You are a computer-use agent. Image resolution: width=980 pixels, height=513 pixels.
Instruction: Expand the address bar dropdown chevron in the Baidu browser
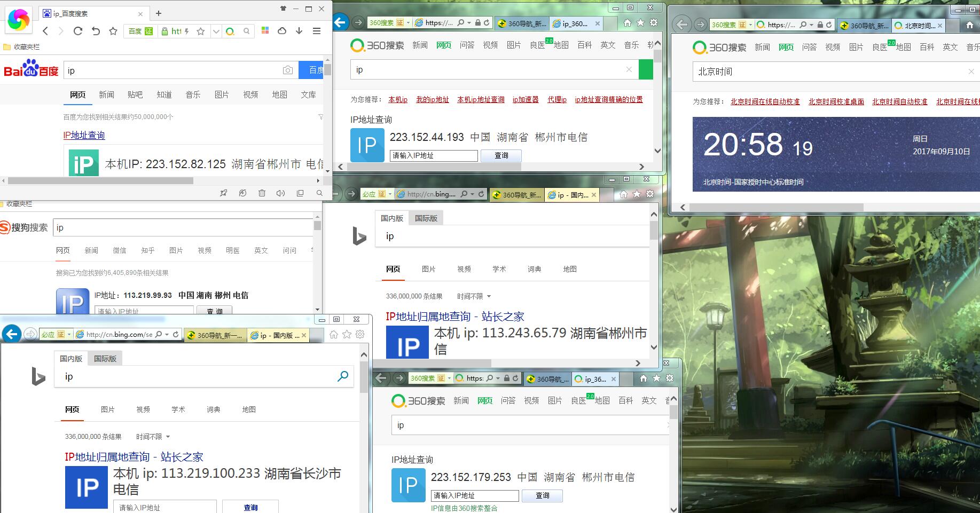pyautogui.click(x=216, y=31)
